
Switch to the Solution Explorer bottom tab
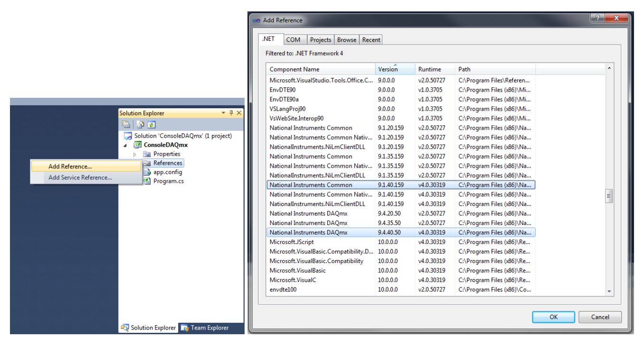click(x=148, y=328)
